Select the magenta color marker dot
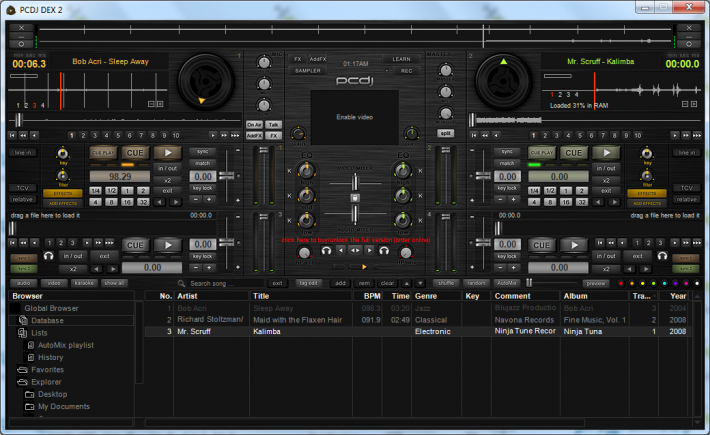This screenshot has height=435, width=710. click(686, 283)
